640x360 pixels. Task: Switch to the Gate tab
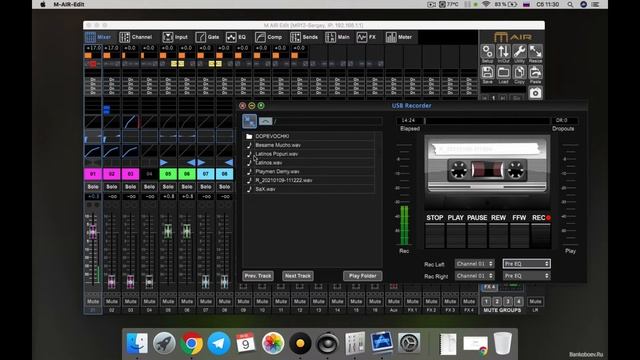(207, 37)
